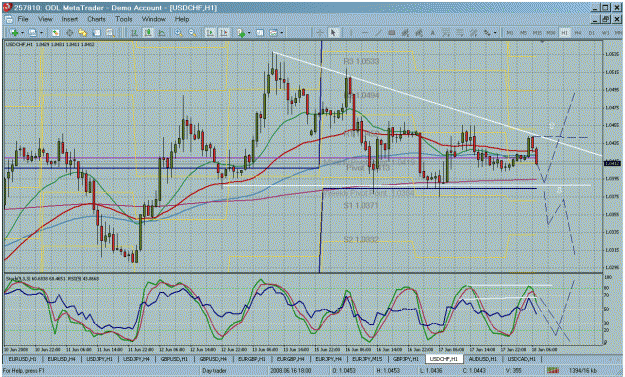Switch to the EURUSD,H4 chart tab
The height and width of the screenshot is (377, 625).
point(61,359)
